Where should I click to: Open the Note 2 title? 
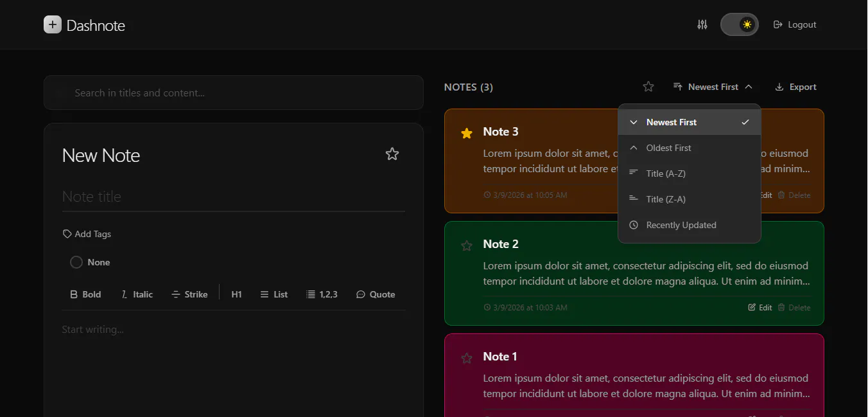tap(501, 244)
